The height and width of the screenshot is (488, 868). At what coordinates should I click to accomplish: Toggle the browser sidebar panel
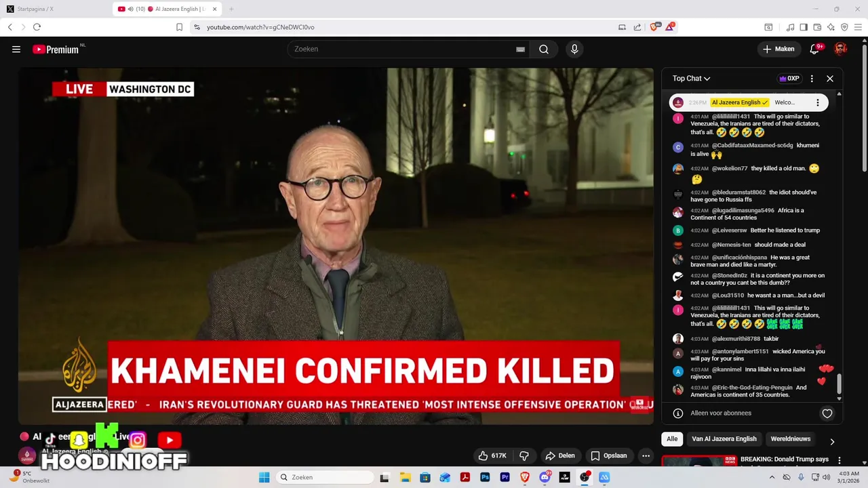point(804,27)
